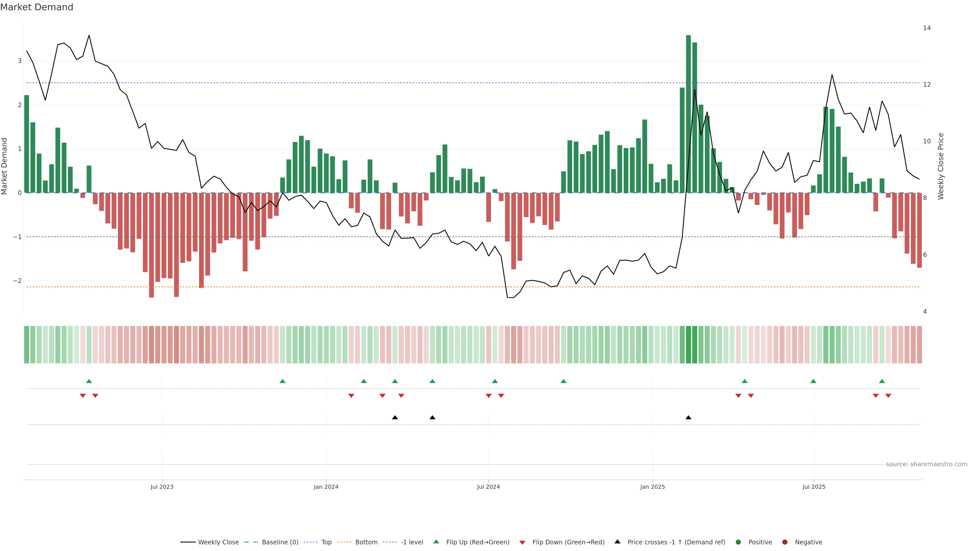
Task: Click the green Positive legend dot
Action: 738,542
